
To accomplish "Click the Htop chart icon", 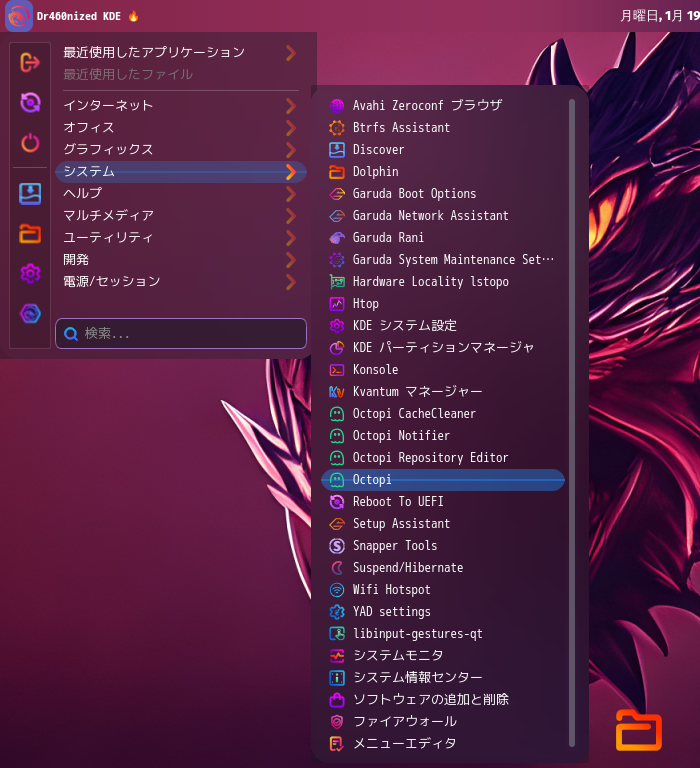I will [x=337, y=304].
